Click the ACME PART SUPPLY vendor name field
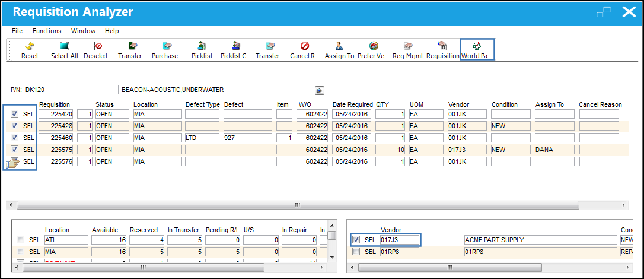 [540, 240]
